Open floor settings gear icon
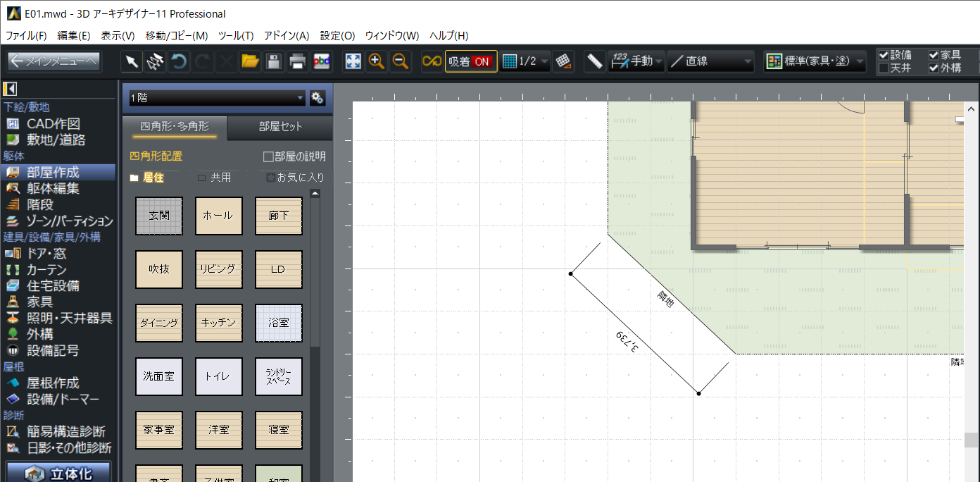Image resolution: width=980 pixels, height=482 pixels. click(x=318, y=98)
